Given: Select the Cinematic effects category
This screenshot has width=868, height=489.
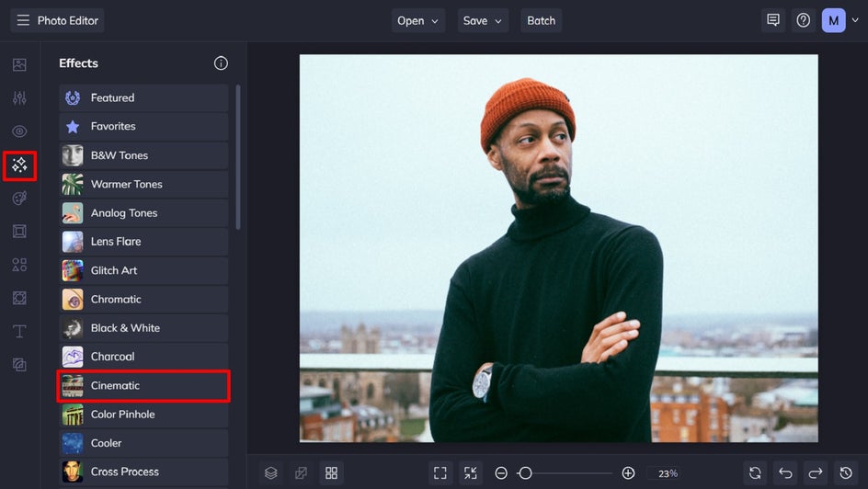Looking at the screenshot, I should click(143, 386).
